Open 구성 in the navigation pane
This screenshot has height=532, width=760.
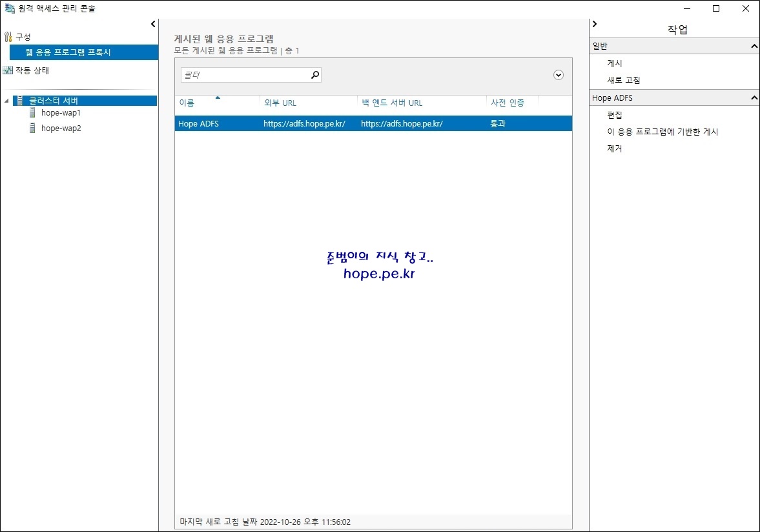click(23, 37)
